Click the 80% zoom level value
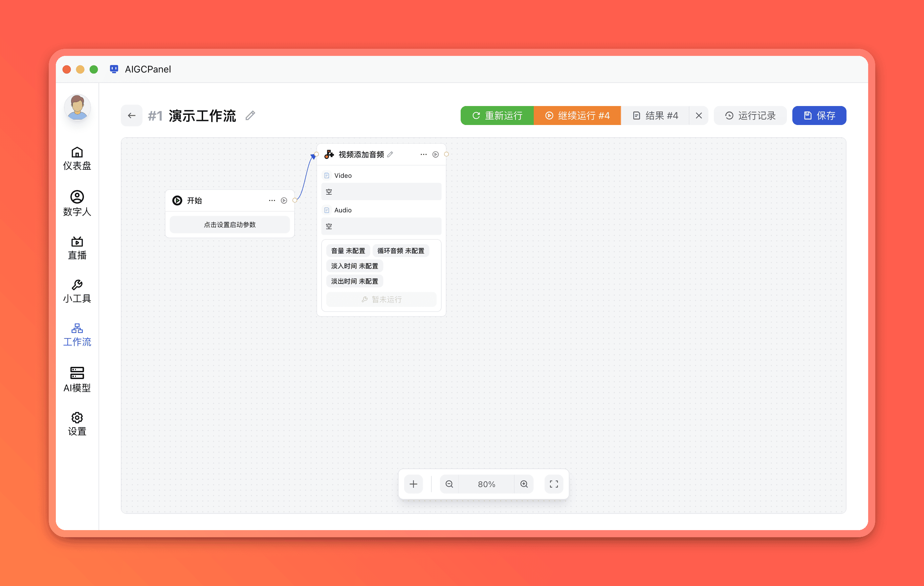 point(487,484)
